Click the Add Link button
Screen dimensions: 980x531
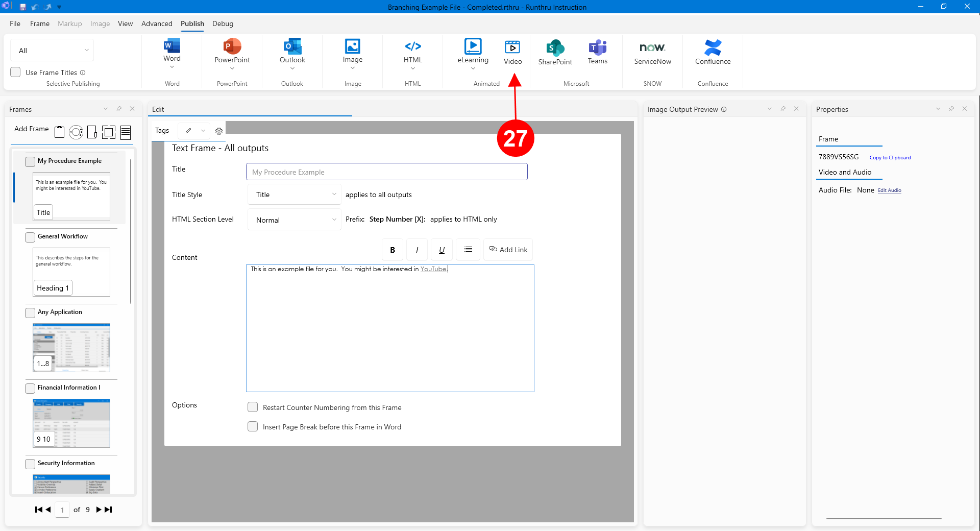pyautogui.click(x=508, y=250)
